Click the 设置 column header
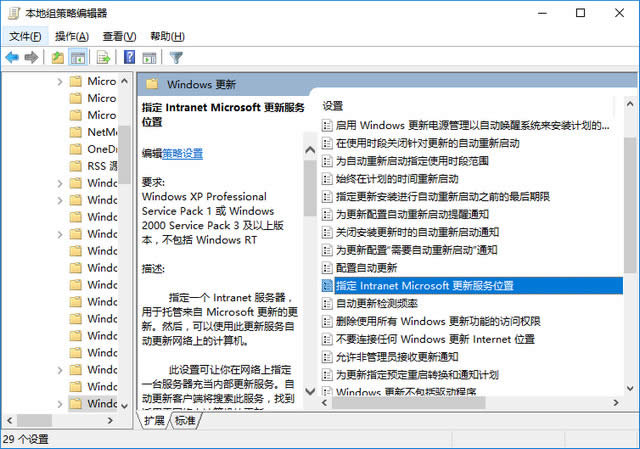Image resolution: width=640 pixels, height=449 pixels. [333, 105]
